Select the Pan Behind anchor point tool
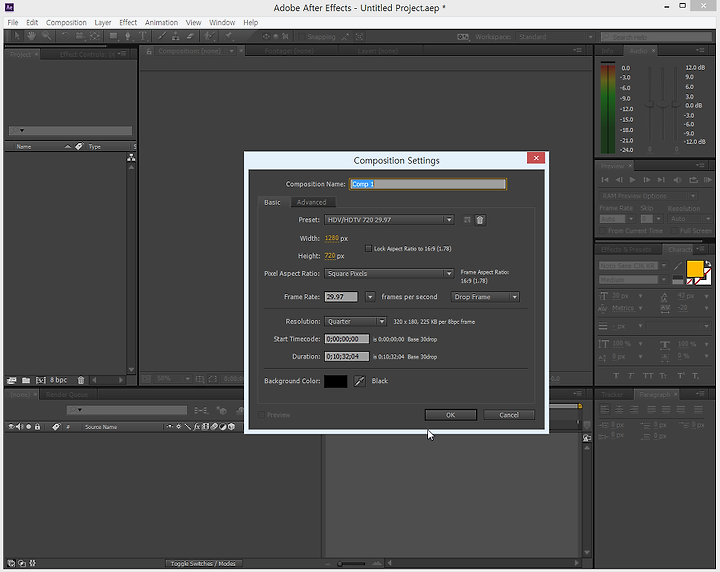 click(95, 36)
